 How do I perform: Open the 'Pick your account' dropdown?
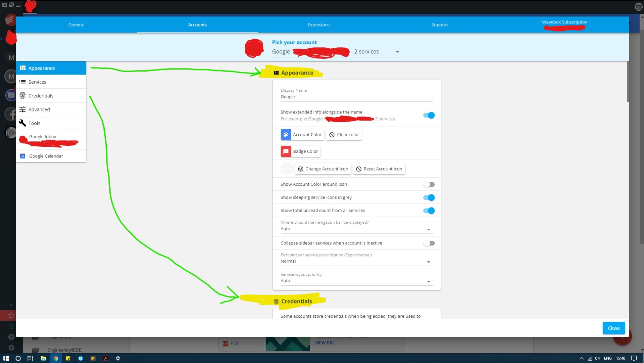point(397,52)
